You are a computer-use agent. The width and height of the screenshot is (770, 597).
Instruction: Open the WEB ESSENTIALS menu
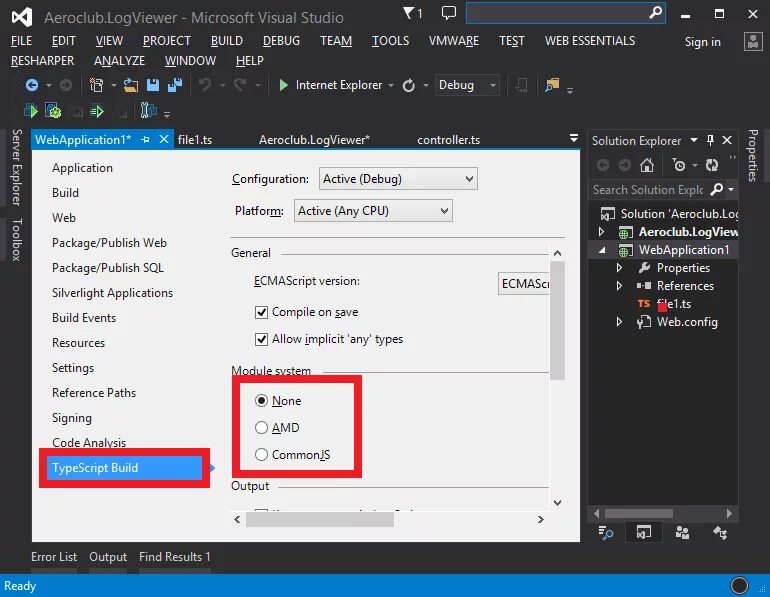[x=590, y=41]
